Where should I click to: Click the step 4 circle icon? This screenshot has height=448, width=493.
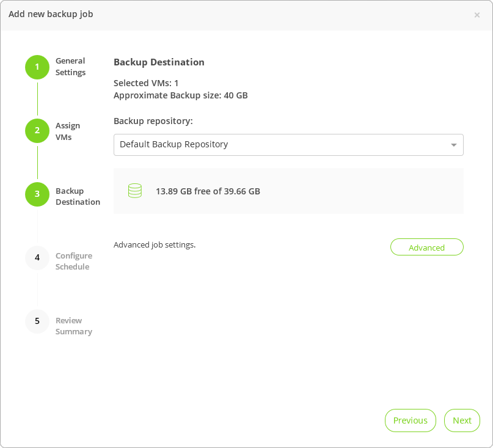(x=37, y=258)
